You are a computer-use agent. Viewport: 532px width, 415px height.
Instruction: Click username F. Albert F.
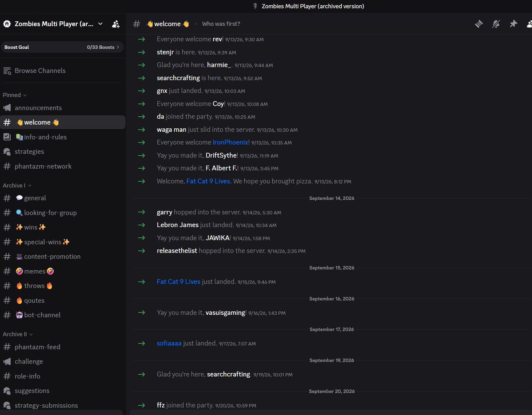[221, 168]
